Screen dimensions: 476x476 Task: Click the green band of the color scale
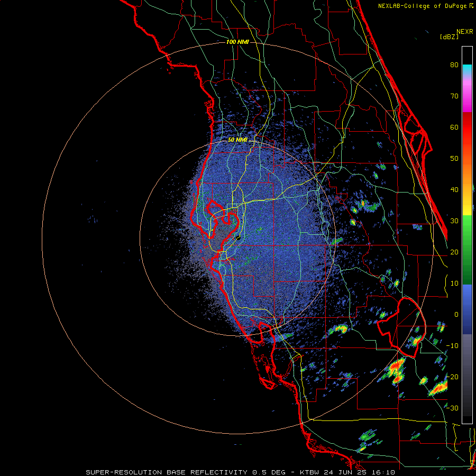point(467,250)
